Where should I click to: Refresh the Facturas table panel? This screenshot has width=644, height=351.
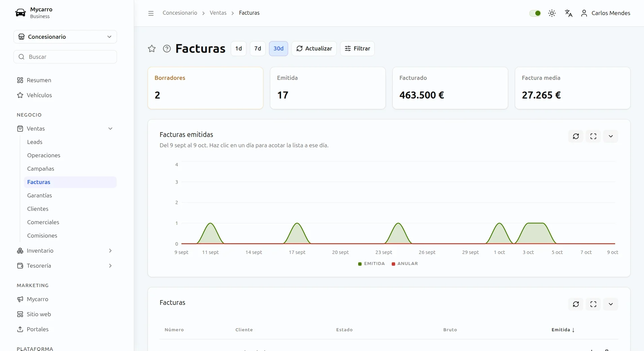pos(576,304)
